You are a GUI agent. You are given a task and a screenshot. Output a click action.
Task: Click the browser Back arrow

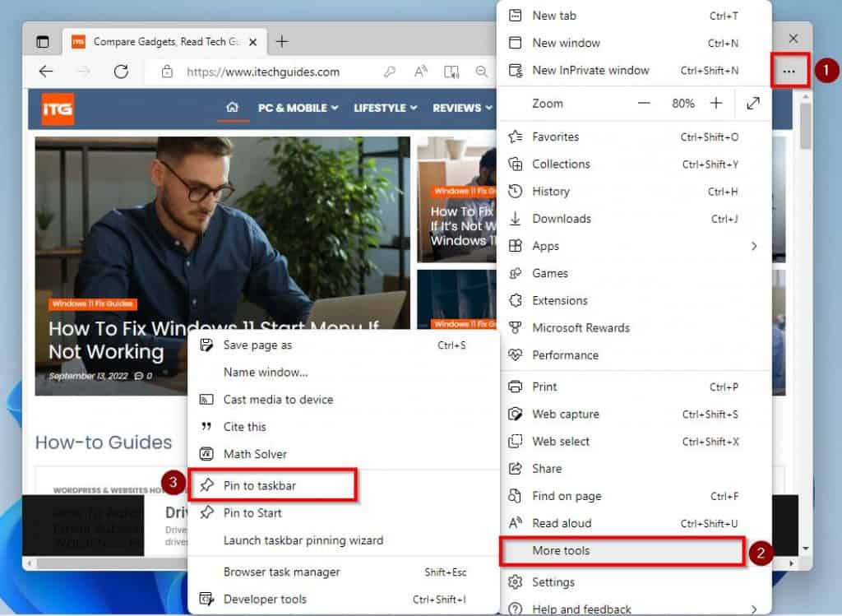point(46,72)
